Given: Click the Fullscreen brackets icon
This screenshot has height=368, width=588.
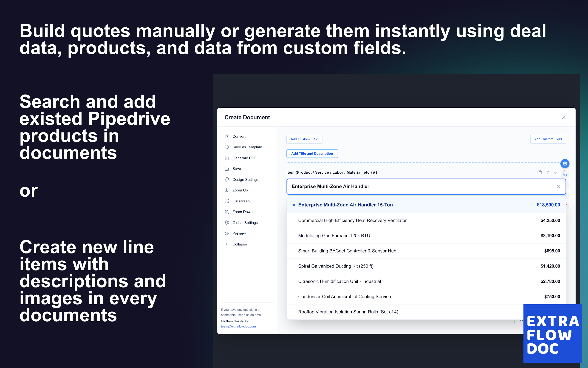Looking at the screenshot, I should click(227, 201).
